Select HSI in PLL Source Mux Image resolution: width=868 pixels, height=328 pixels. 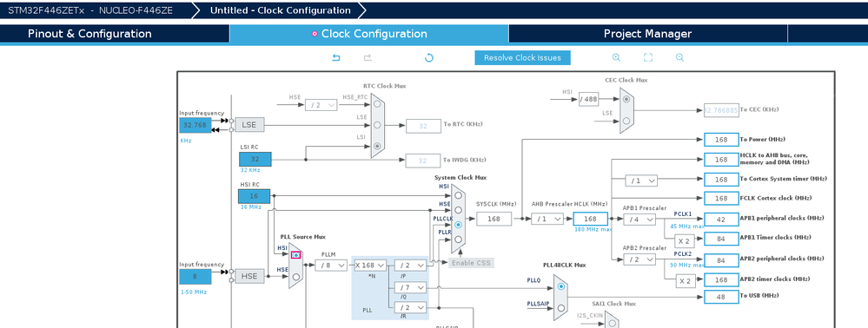(x=296, y=255)
